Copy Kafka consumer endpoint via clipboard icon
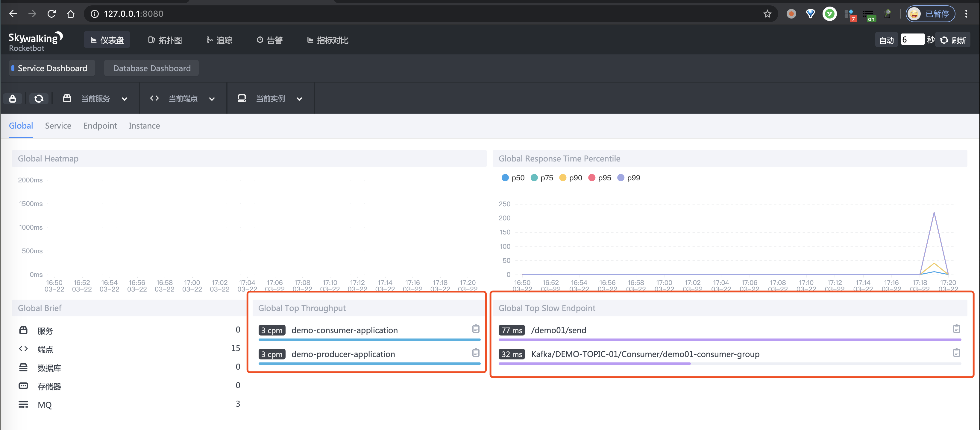 tap(956, 353)
